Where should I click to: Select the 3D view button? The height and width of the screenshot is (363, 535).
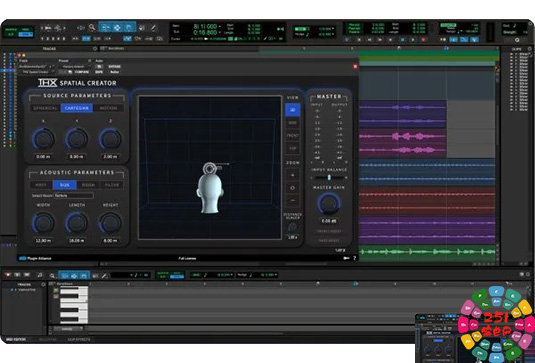click(x=292, y=110)
